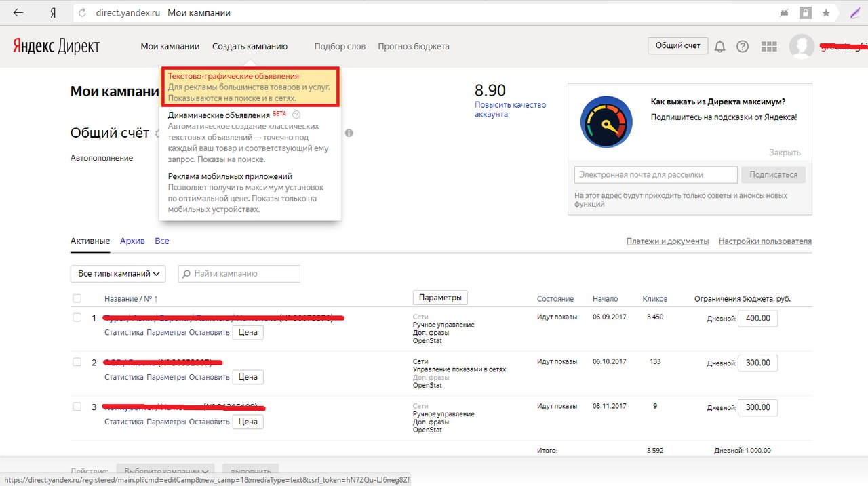The height and width of the screenshot is (486, 868).
Task: Open 'Повысить качество аккаунта' link
Action: tap(510, 110)
